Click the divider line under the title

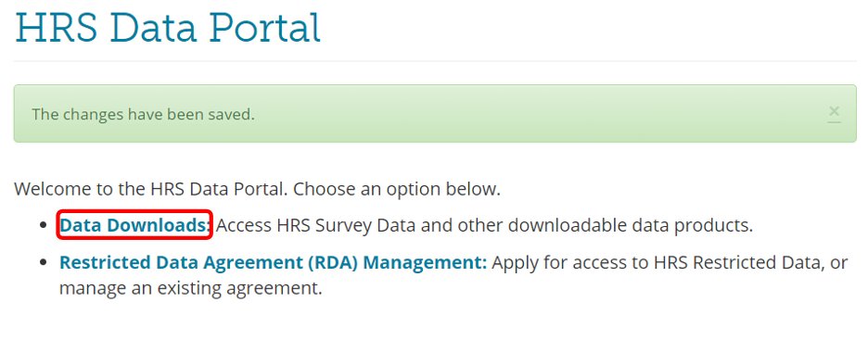435,61
